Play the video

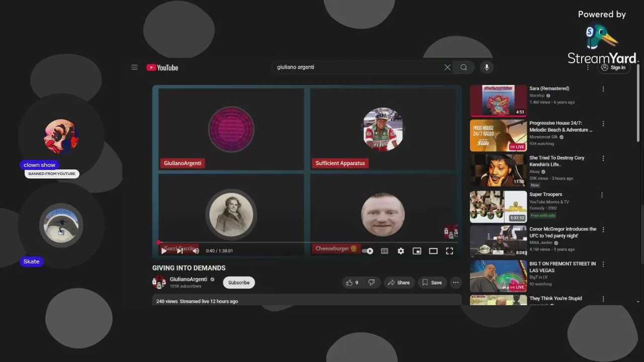(164, 251)
